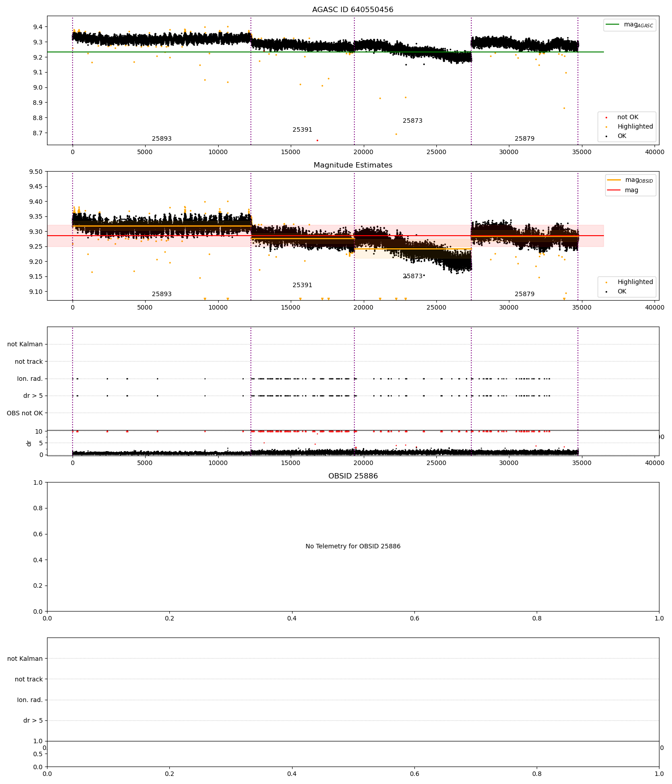Click the 40000 x-axis tick under top plot

coord(655,152)
